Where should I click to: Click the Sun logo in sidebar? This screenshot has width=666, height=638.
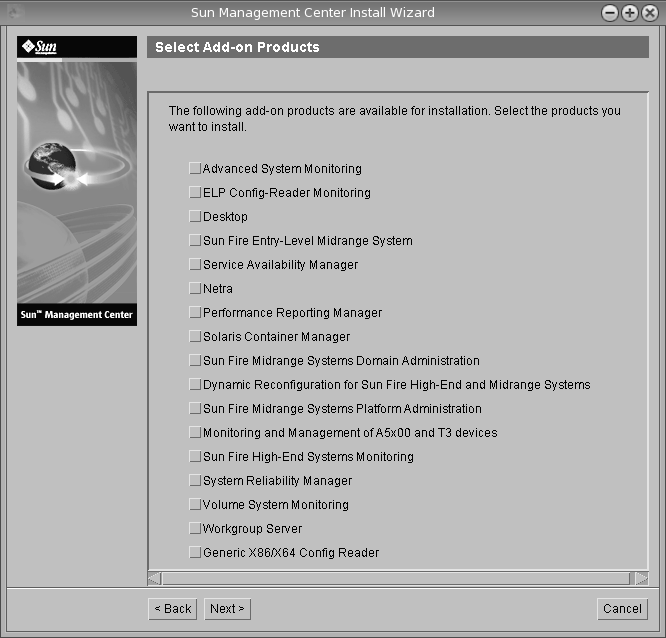point(40,46)
